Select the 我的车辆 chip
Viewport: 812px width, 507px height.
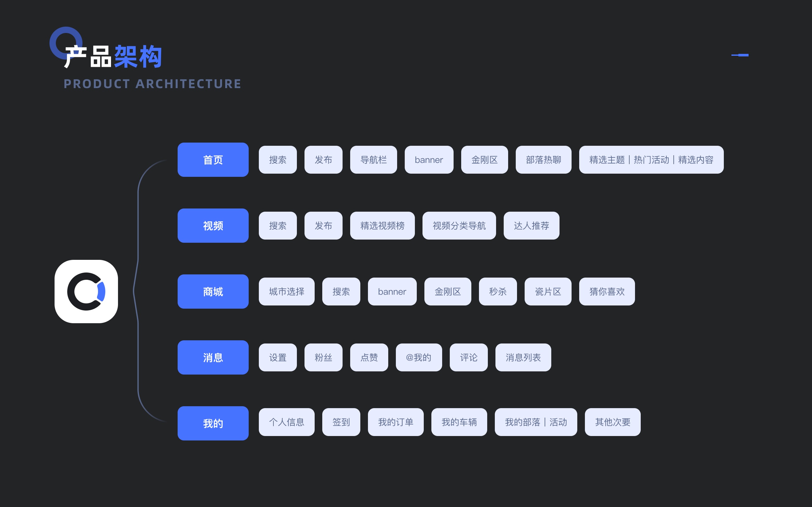click(x=459, y=422)
